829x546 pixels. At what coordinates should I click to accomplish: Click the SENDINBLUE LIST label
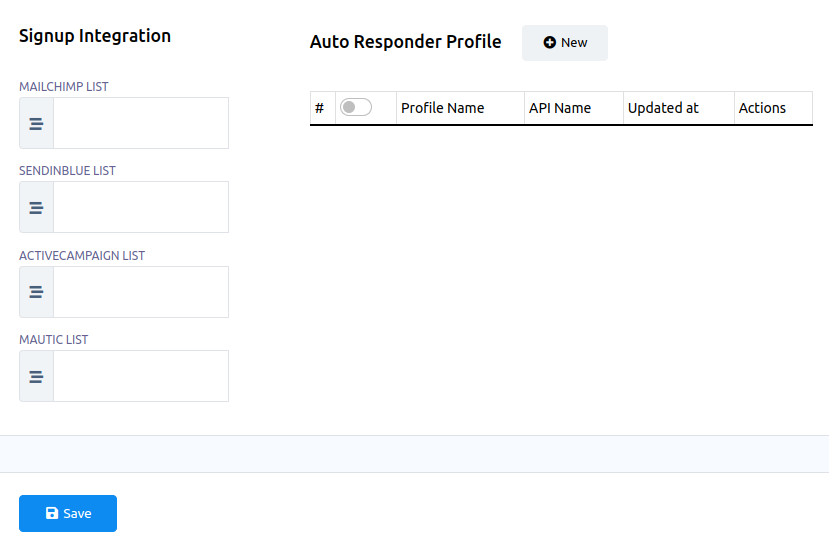(x=67, y=171)
